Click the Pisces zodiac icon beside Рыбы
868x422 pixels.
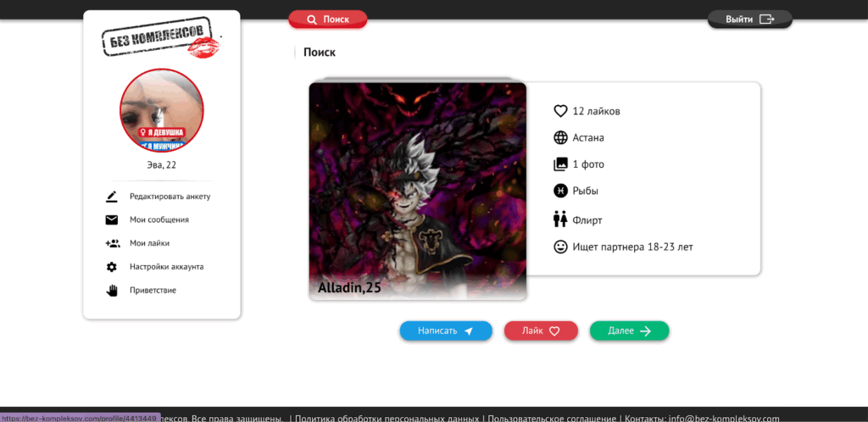pos(559,191)
